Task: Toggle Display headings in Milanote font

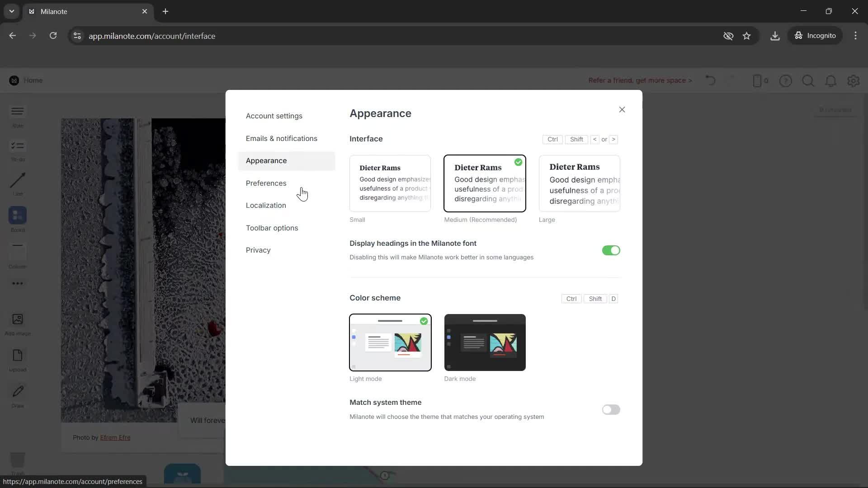Action: click(x=611, y=250)
